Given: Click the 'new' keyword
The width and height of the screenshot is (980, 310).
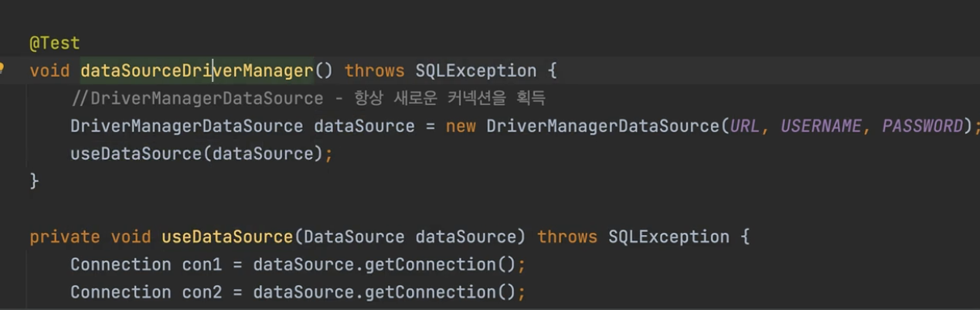Looking at the screenshot, I should pos(461,126).
